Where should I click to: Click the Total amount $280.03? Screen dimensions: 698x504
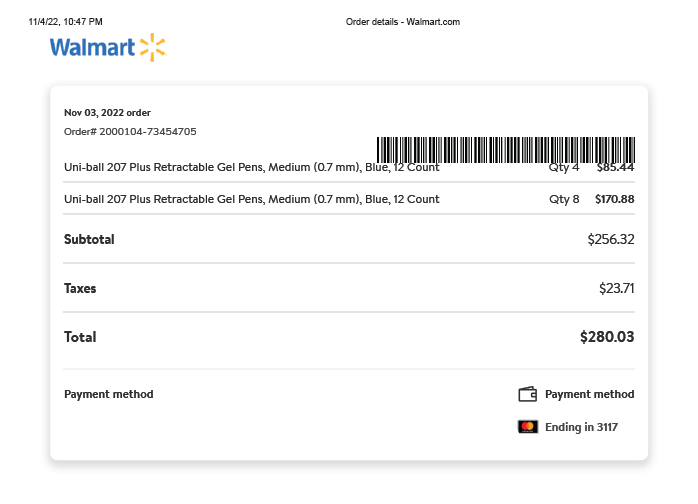click(x=607, y=337)
